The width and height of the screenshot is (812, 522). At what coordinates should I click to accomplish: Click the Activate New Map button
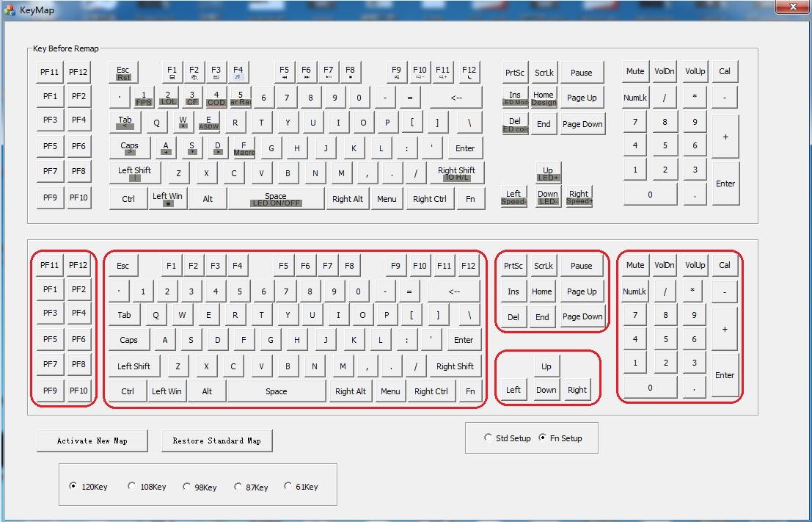tap(92, 441)
